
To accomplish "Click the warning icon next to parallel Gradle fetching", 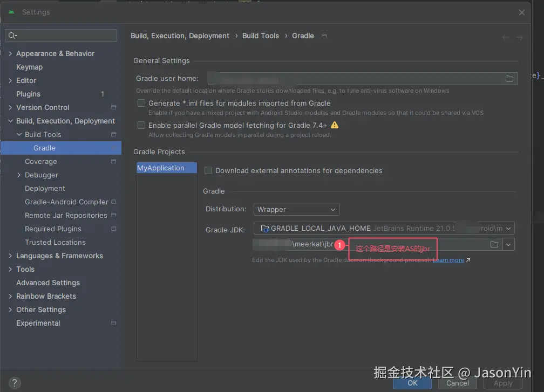I will pyautogui.click(x=335, y=125).
